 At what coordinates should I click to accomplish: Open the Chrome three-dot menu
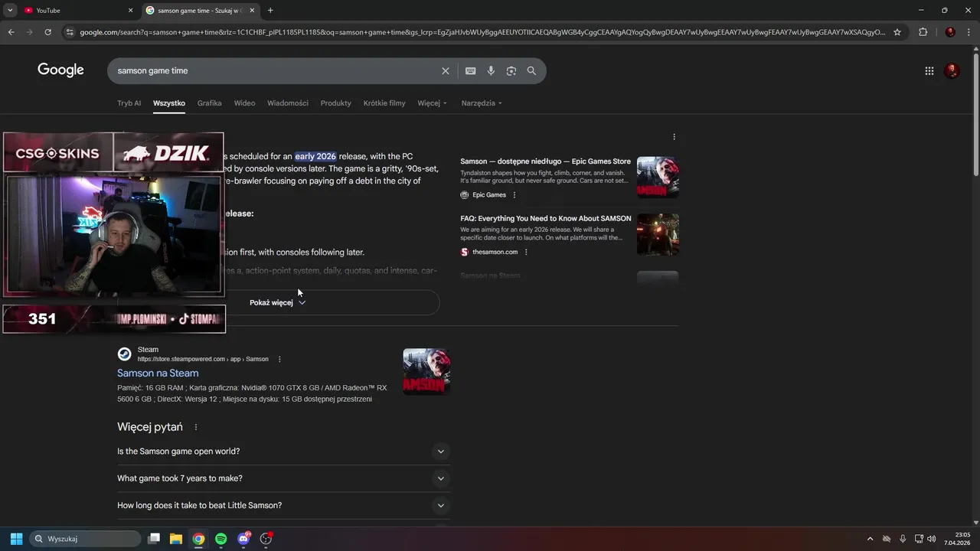[x=969, y=32]
